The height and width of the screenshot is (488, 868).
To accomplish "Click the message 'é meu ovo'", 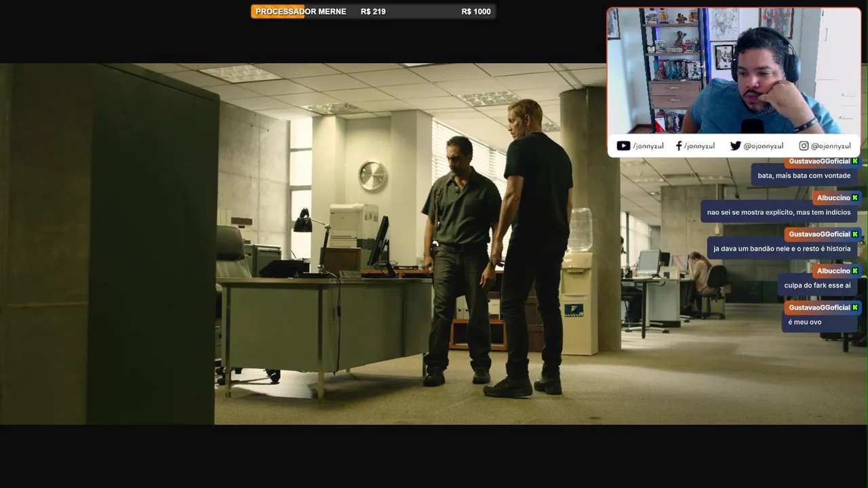I will pos(805,322).
